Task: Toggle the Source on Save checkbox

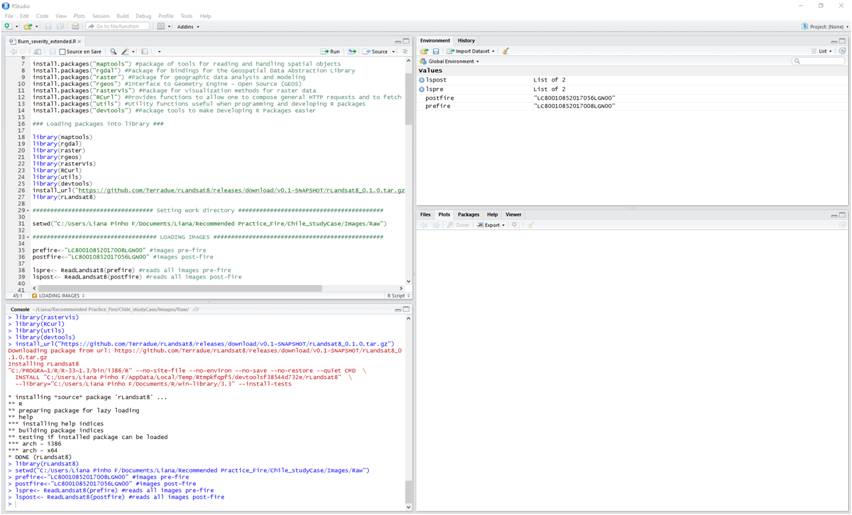Action: (62, 51)
